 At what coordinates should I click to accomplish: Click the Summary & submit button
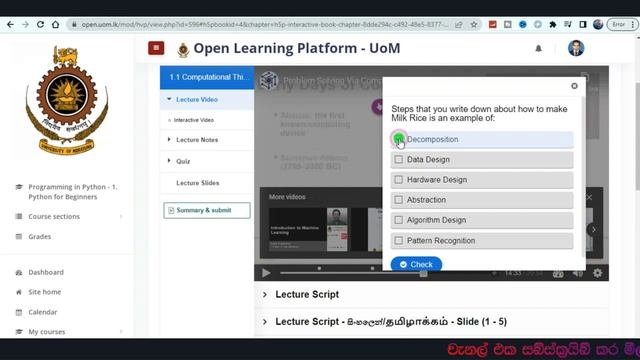pyautogui.click(x=207, y=210)
